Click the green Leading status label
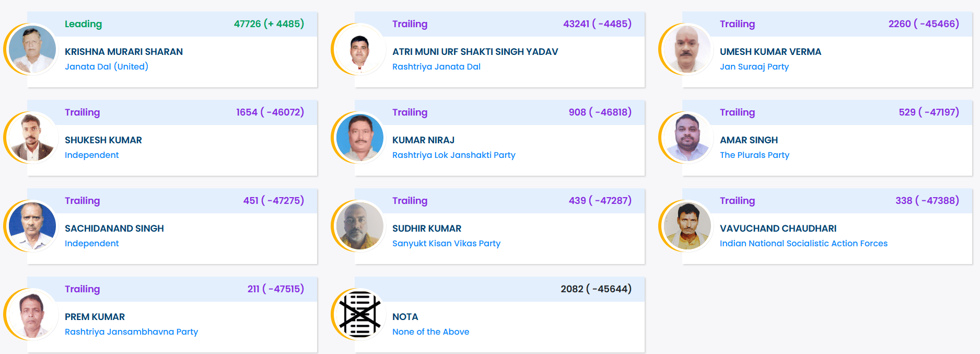Screen dimensions: 980x354 point(83,24)
